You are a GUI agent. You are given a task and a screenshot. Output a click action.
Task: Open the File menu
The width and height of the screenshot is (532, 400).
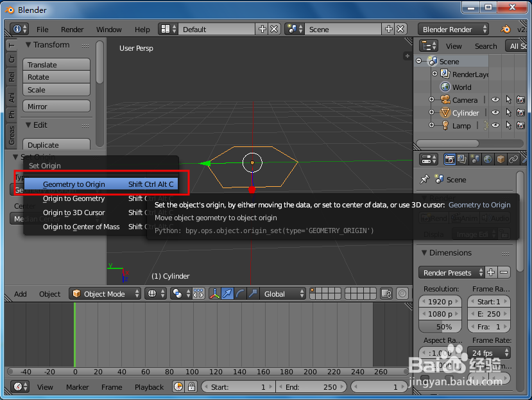point(42,30)
